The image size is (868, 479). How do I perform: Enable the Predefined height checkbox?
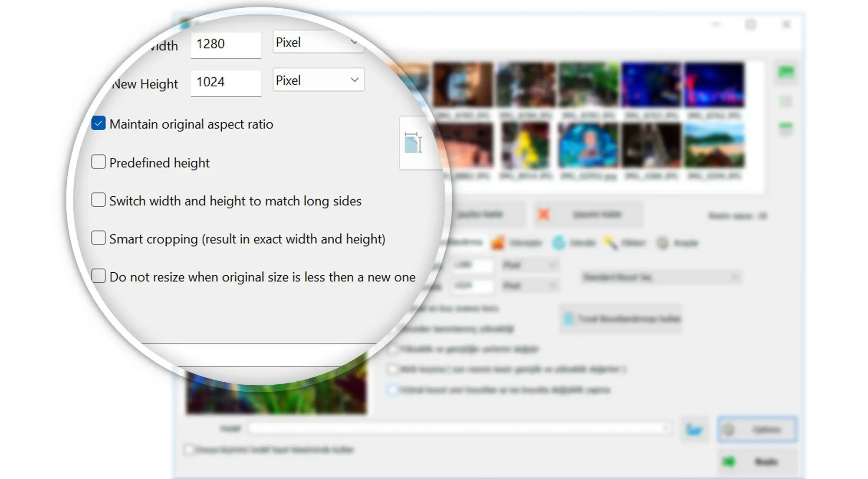99,162
